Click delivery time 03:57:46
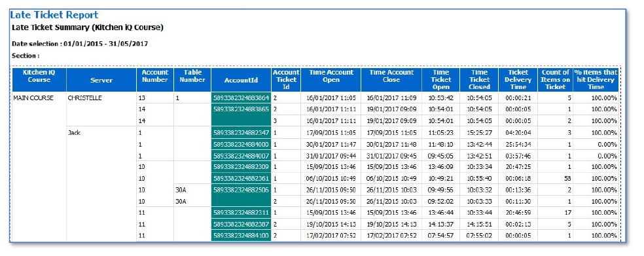The height and width of the screenshot is (256, 644). tap(518, 156)
